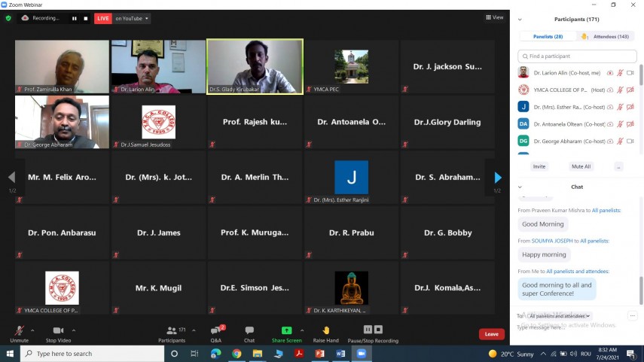The width and height of the screenshot is (644, 362).
Task: Click recording indicator on Dr. Larion Alin row
Action: [x=610, y=73]
